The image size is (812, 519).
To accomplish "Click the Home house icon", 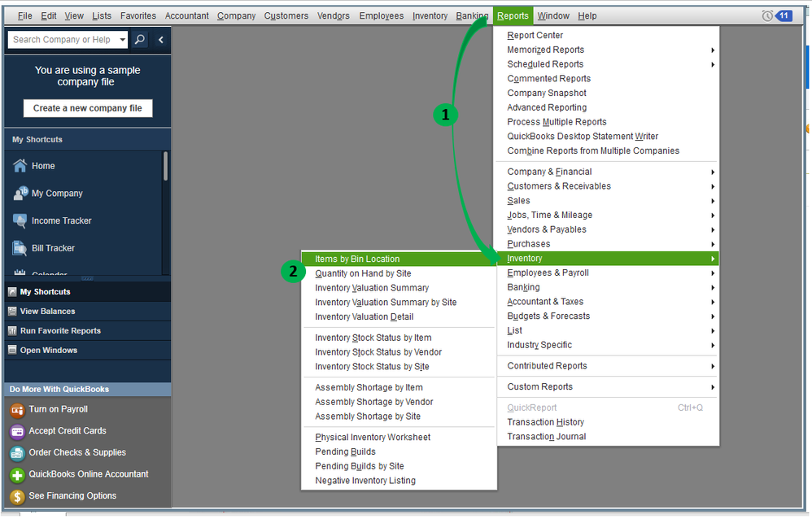I will 20,166.
